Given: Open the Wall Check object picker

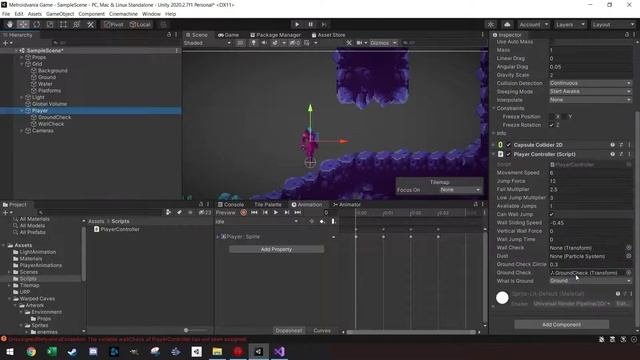Looking at the screenshot, I should 629,248.
